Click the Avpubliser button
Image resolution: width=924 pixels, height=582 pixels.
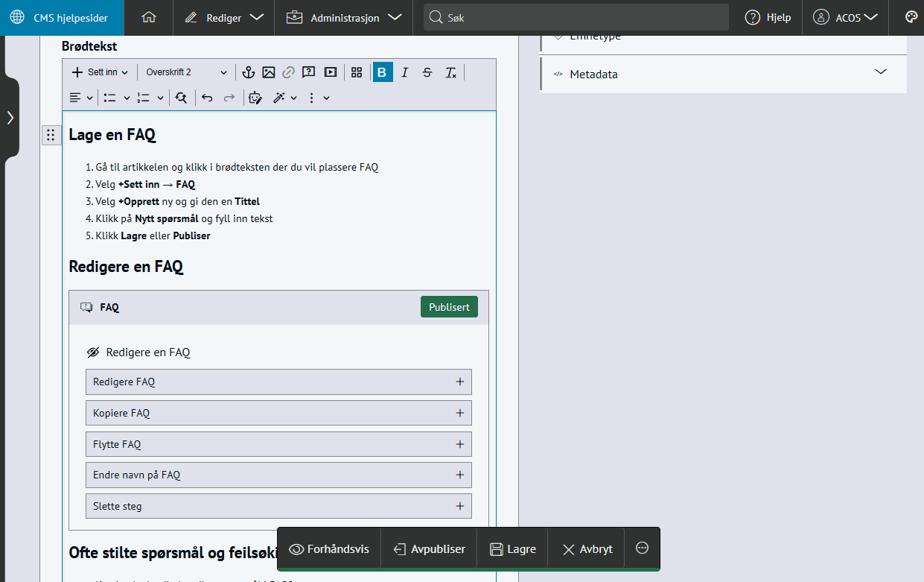click(429, 549)
